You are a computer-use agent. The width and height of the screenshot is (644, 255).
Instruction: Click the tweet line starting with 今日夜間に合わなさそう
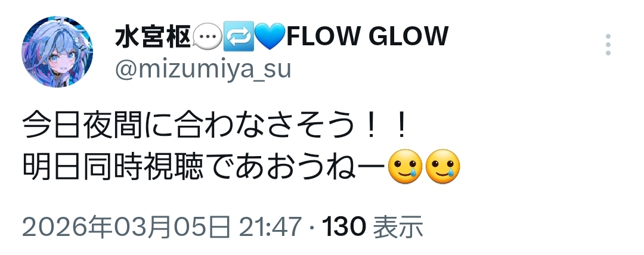pyautogui.click(x=215, y=126)
